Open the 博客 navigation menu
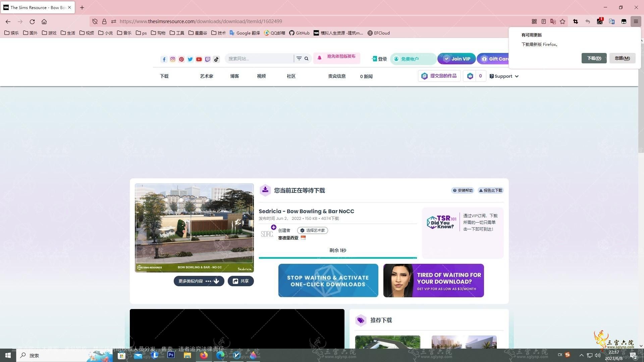644x362 pixels. pyautogui.click(x=234, y=76)
